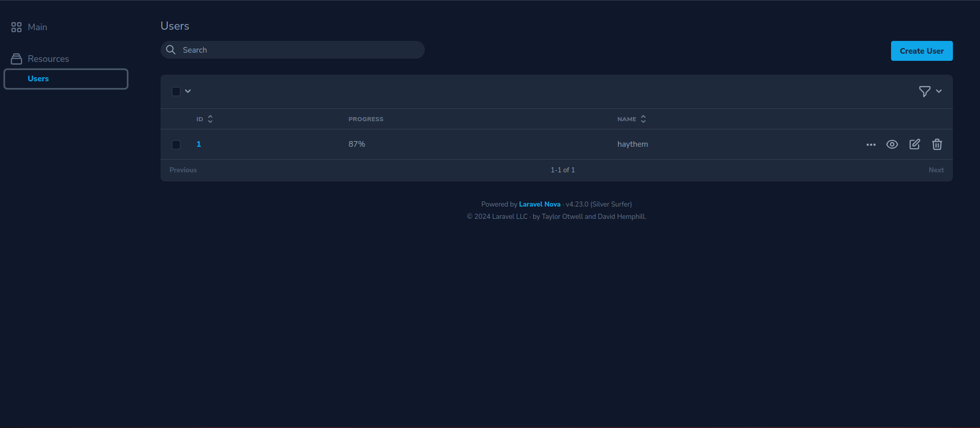The image size is (980, 428).
Task: Check the select-all checkbox in table header
Action: click(176, 92)
